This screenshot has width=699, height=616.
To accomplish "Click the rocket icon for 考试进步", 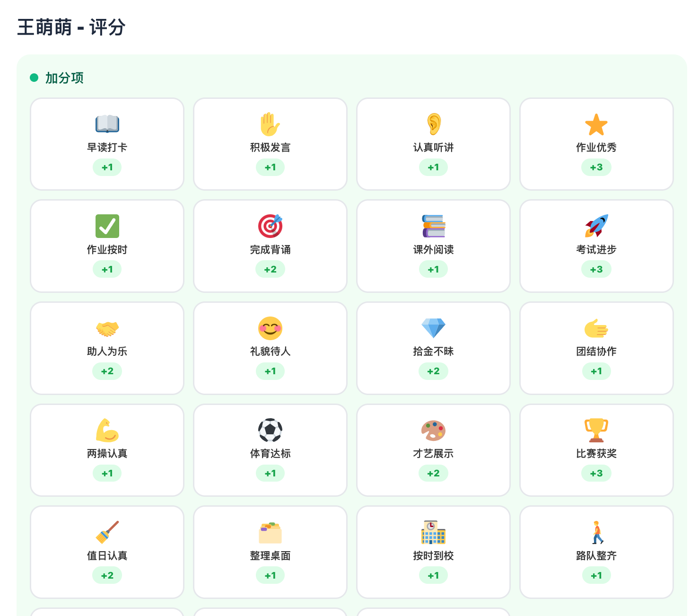I will 596,226.
